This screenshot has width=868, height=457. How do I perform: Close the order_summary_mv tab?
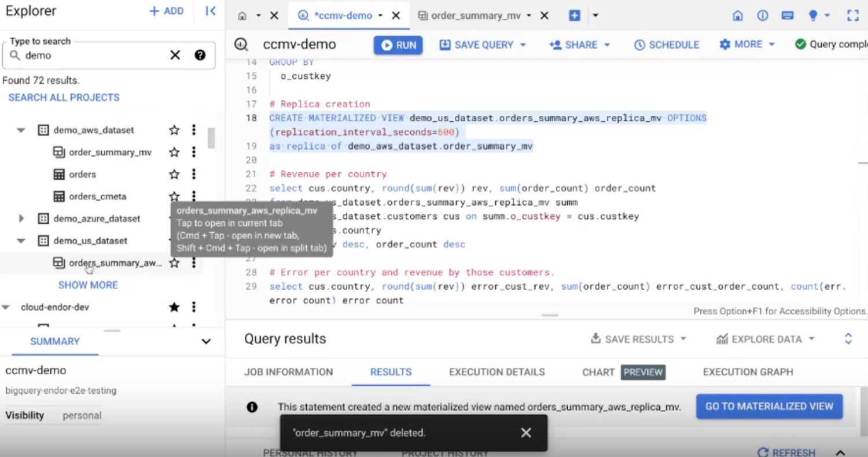pos(545,16)
